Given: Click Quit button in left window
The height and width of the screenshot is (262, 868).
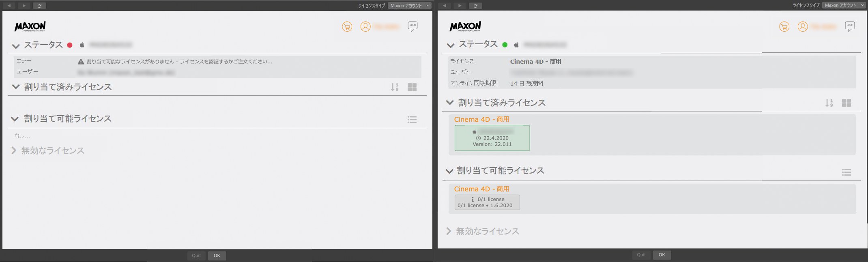Looking at the screenshot, I should [x=196, y=256].
